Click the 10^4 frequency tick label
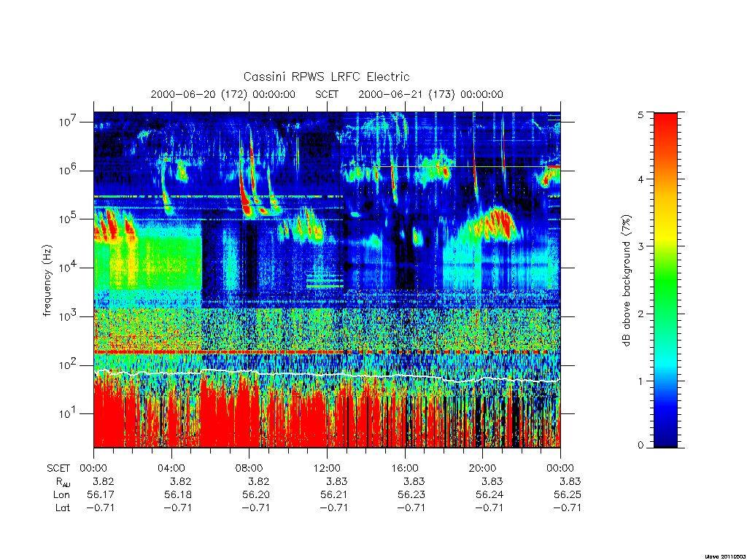Screen dimensions: 747x560 (x=68, y=267)
